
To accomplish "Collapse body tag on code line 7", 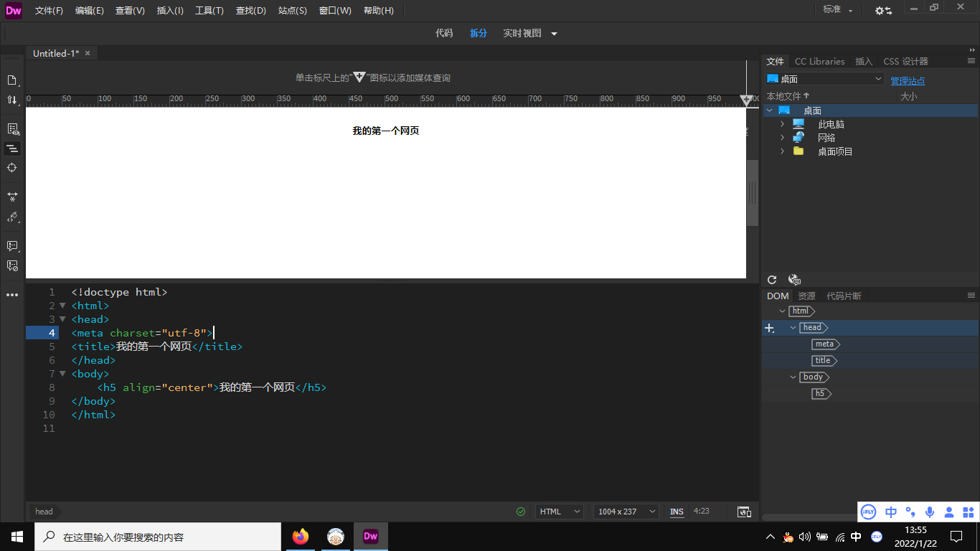I will tap(62, 374).
